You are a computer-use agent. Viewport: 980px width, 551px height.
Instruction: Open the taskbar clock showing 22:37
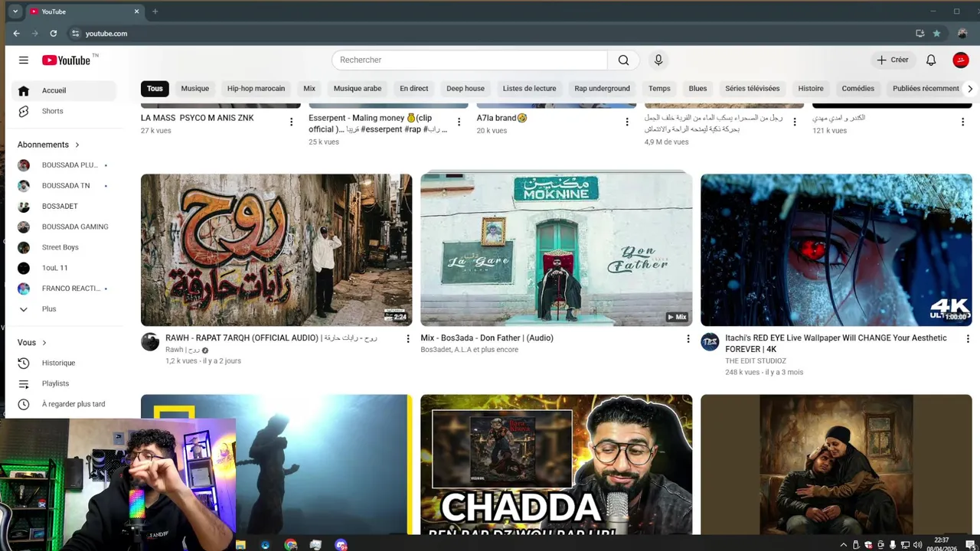coord(942,545)
